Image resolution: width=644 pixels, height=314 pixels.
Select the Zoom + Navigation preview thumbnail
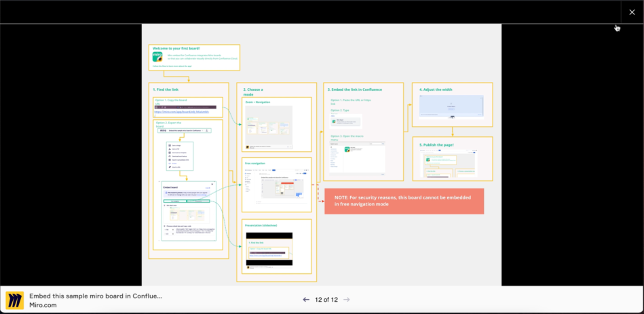[x=269, y=125]
